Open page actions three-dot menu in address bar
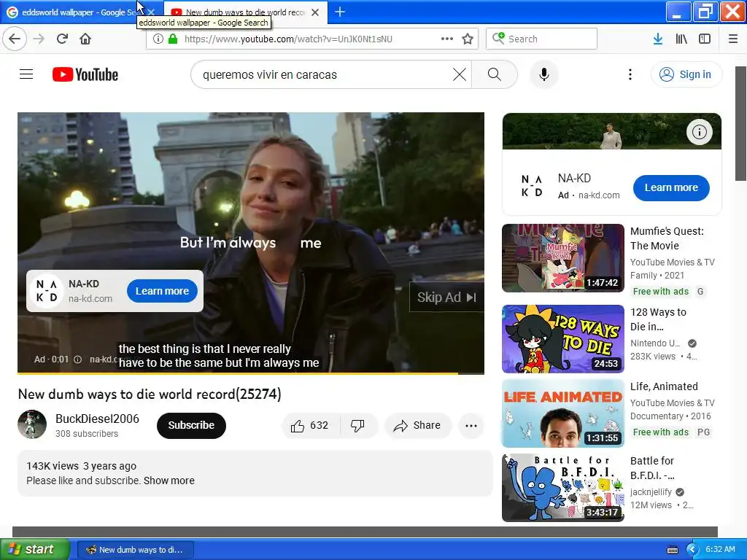The image size is (747, 560). point(447,39)
